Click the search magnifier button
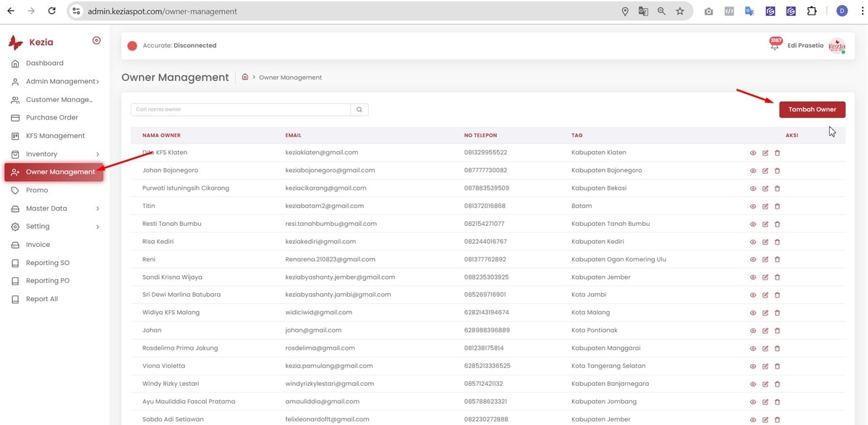 pyautogui.click(x=359, y=109)
